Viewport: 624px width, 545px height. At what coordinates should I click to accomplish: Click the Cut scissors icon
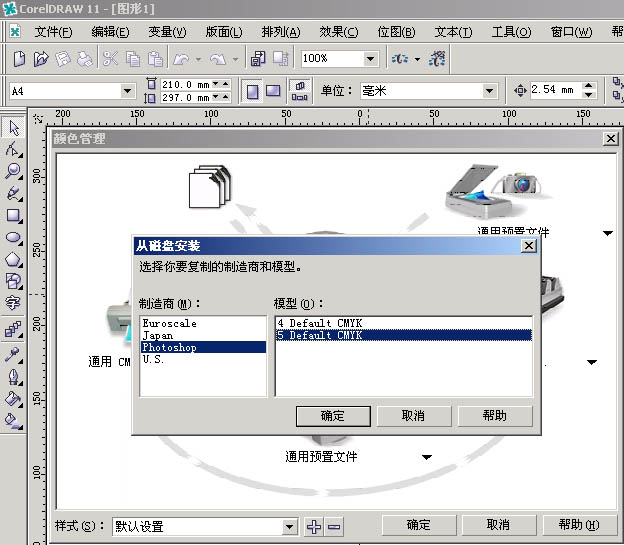coord(110,59)
